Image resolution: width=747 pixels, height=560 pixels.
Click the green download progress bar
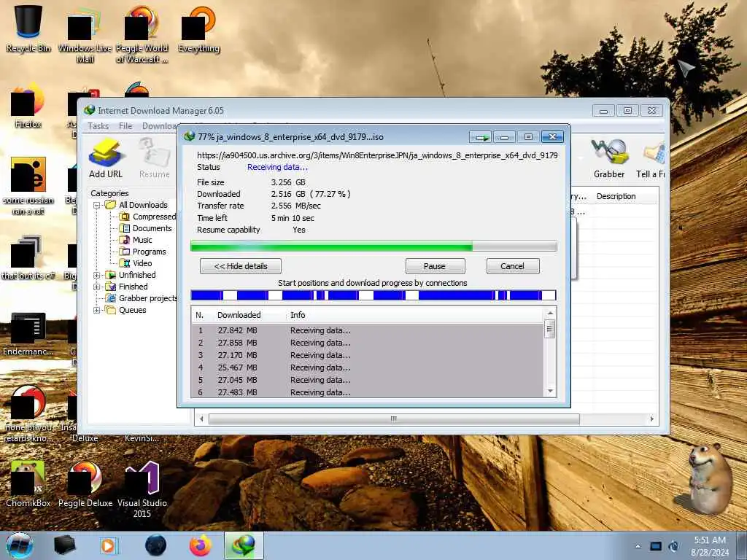pyautogui.click(x=373, y=246)
